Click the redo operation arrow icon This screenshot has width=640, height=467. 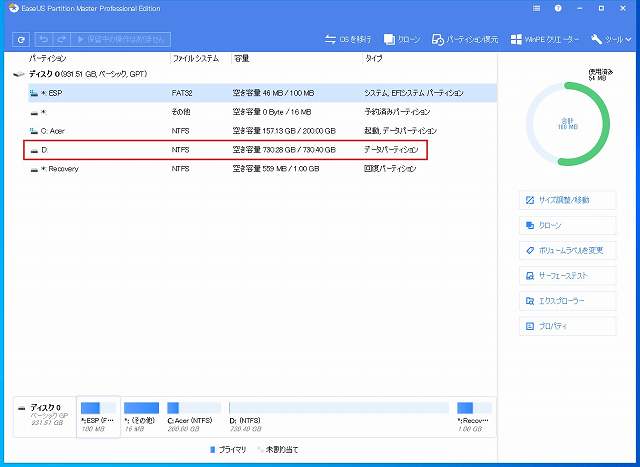point(61,39)
